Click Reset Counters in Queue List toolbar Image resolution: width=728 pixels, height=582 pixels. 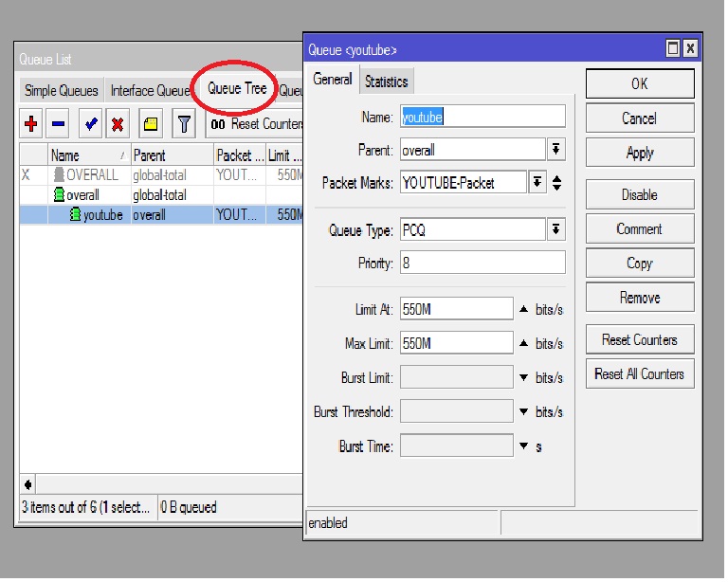click(256, 124)
